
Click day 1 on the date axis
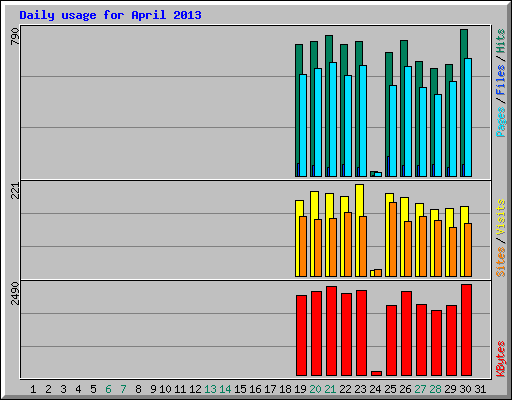point(33,389)
